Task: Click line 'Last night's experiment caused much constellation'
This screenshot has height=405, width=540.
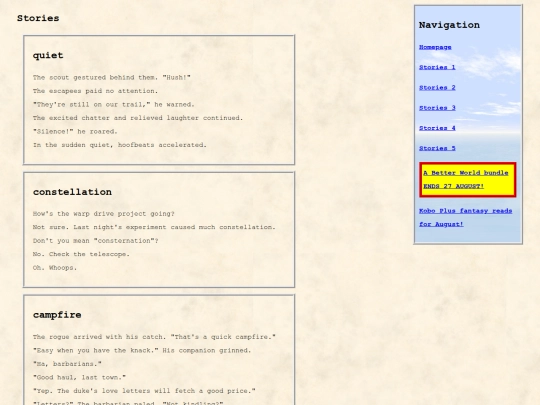Action: [154, 227]
